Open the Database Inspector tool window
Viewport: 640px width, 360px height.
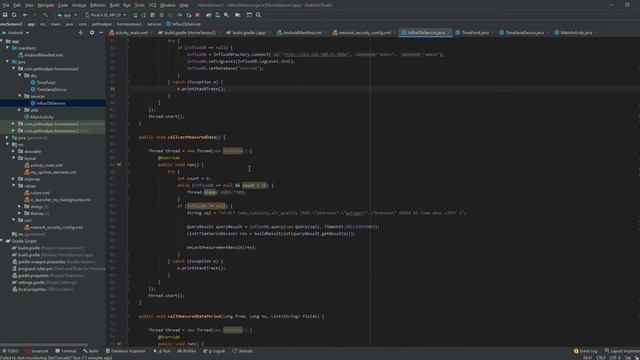click(x=126, y=351)
